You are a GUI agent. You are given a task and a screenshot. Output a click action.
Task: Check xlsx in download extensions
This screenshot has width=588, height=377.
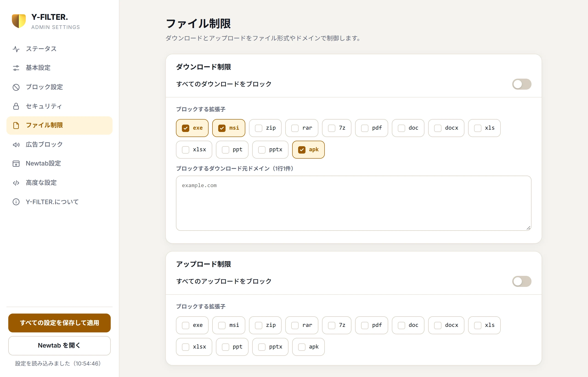click(194, 150)
